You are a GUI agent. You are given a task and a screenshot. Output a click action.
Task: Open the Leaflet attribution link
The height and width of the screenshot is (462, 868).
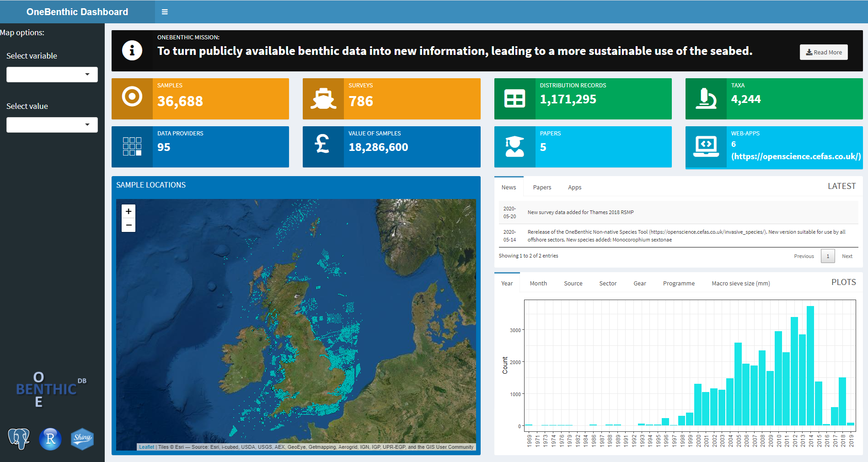pos(146,447)
